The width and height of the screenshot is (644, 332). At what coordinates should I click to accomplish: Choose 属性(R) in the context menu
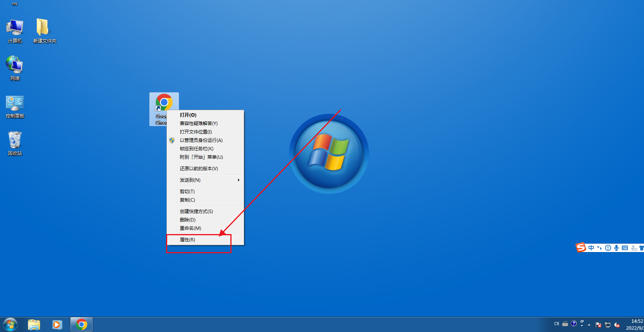[205, 239]
